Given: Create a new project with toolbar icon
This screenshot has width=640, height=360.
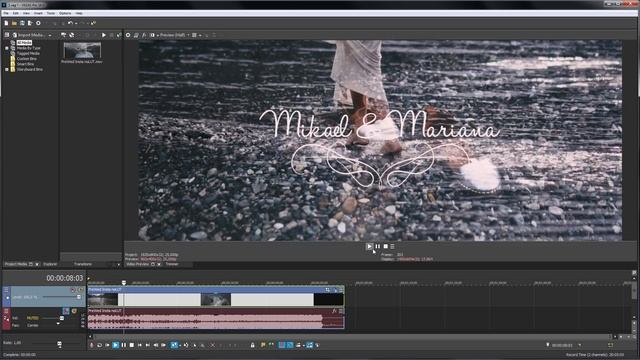Looking at the screenshot, I should (6, 23).
